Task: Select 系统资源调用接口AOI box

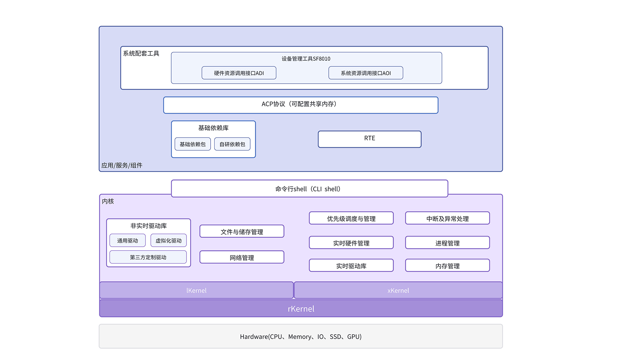Action: 366,73
